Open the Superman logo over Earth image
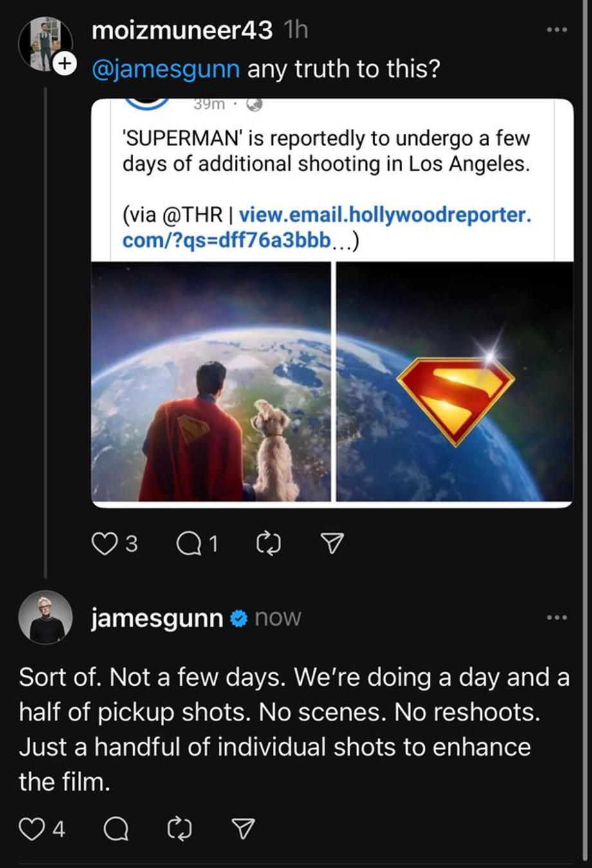The image size is (592, 868). tap(455, 381)
